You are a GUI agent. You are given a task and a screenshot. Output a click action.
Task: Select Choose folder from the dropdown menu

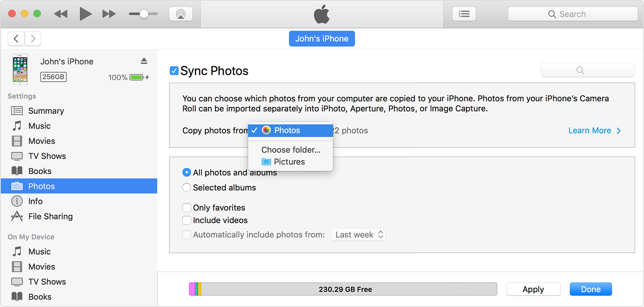(x=290, y=150)
